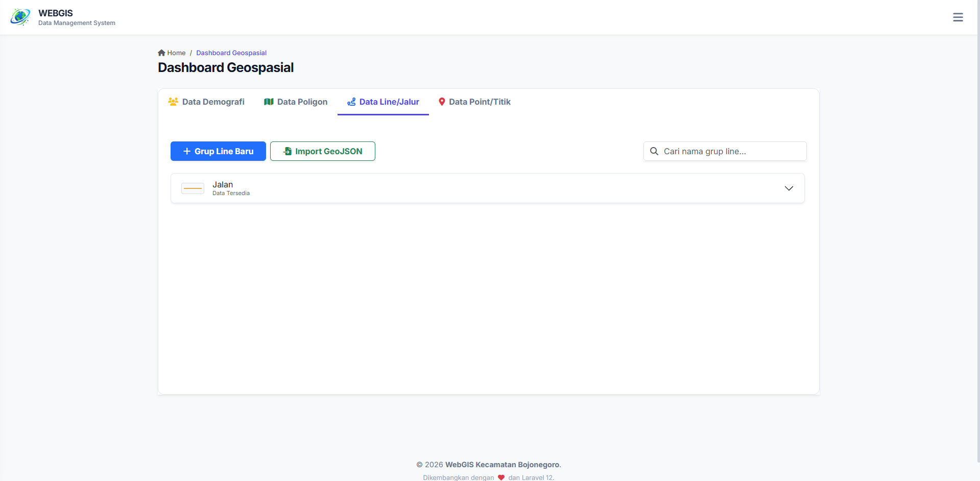Expand the Jalan line group row
The width and height of the screenshot is (980, 481).
coord(460,188)
